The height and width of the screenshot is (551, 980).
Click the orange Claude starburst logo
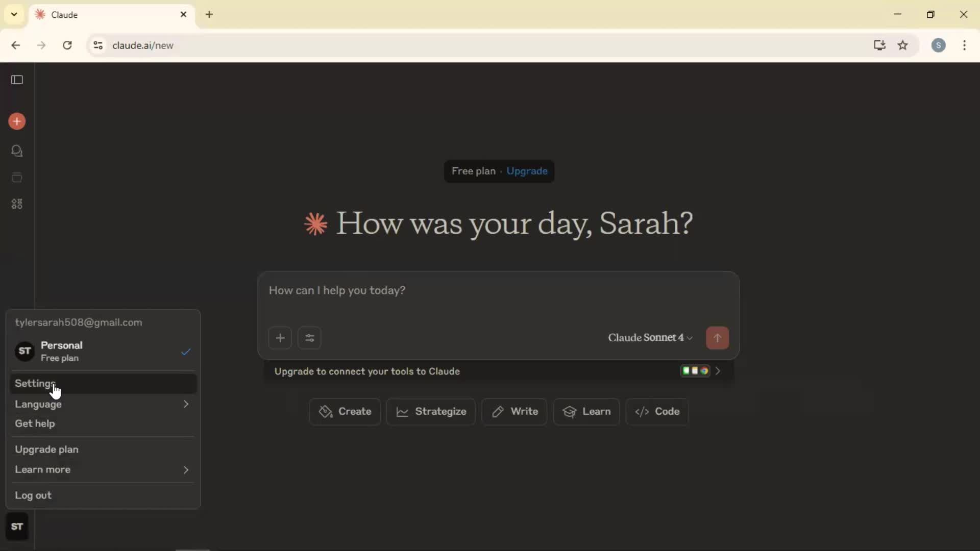pyautogui.click(x=315, y=224)
